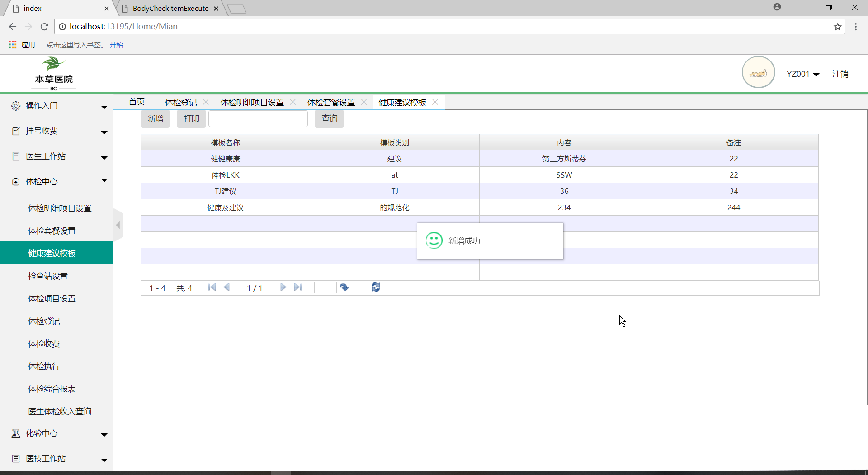This screenshot has height=475, width=868.
Task: Select the 体检LKK template row
Action: click(480, 175)
